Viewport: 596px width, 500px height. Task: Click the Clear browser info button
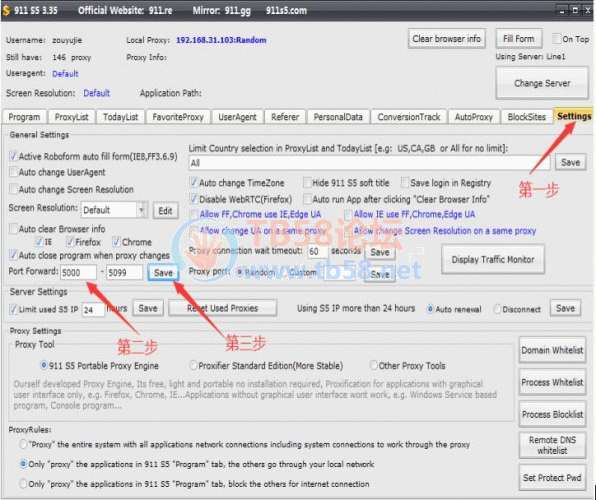(x=447, y=39)
